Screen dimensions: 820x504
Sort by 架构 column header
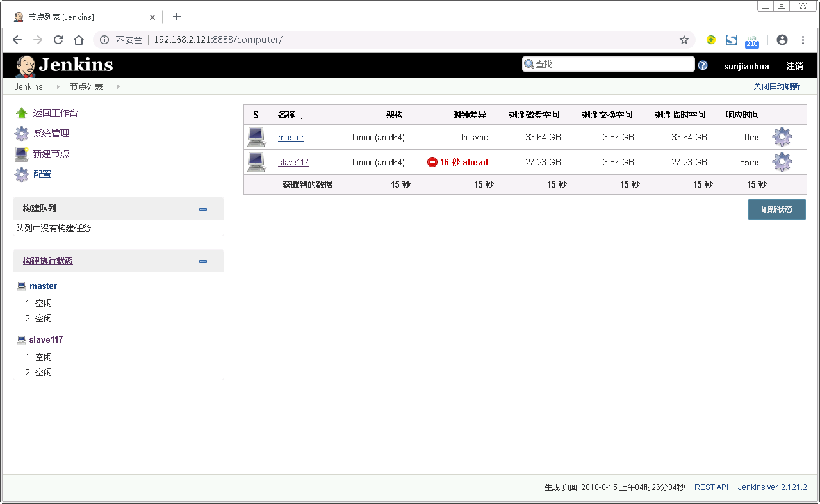pyautogui.click(x=394, y=115)
